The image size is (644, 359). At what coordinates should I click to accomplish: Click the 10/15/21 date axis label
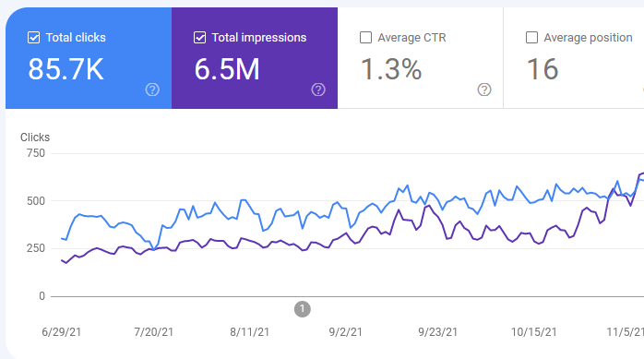533,332
